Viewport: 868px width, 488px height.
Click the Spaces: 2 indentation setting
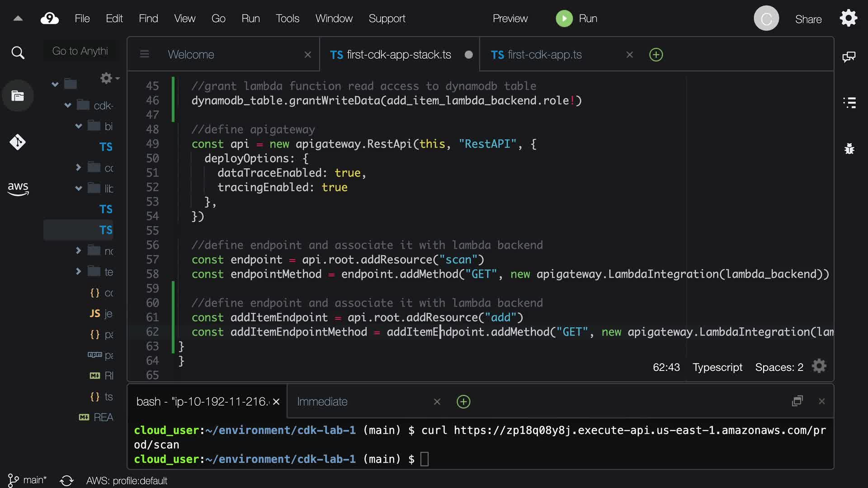[779, 367]
